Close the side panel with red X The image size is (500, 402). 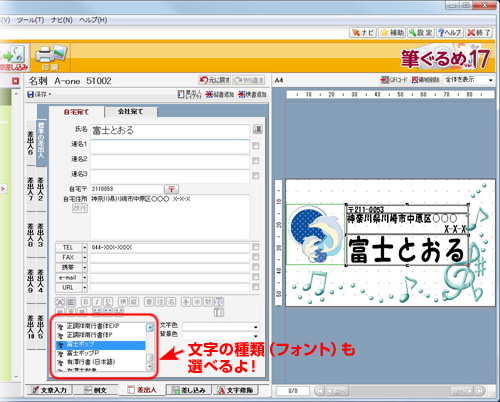(15, 81)
